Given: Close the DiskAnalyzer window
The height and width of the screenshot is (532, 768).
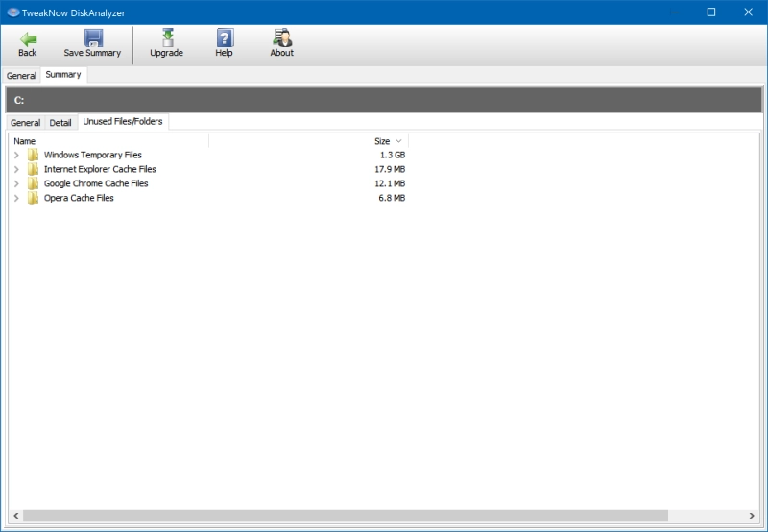Looking at the screenshot, I should point(748,12).
